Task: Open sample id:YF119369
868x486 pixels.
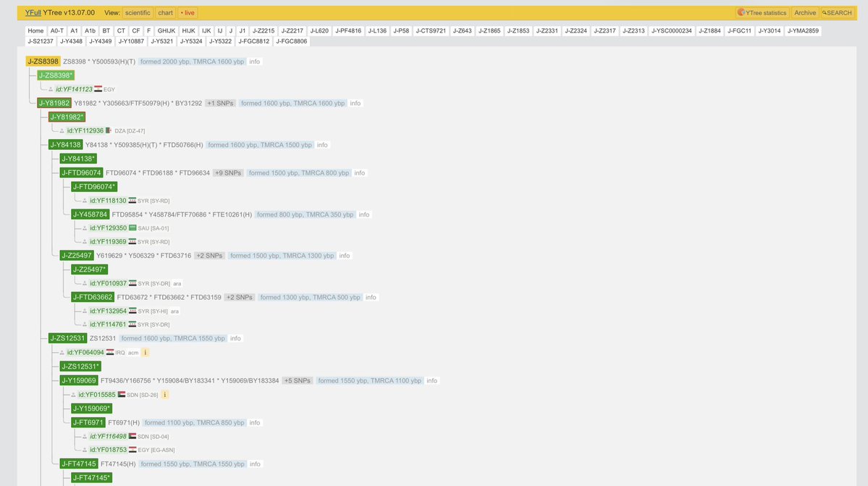Action: [108, 241]
